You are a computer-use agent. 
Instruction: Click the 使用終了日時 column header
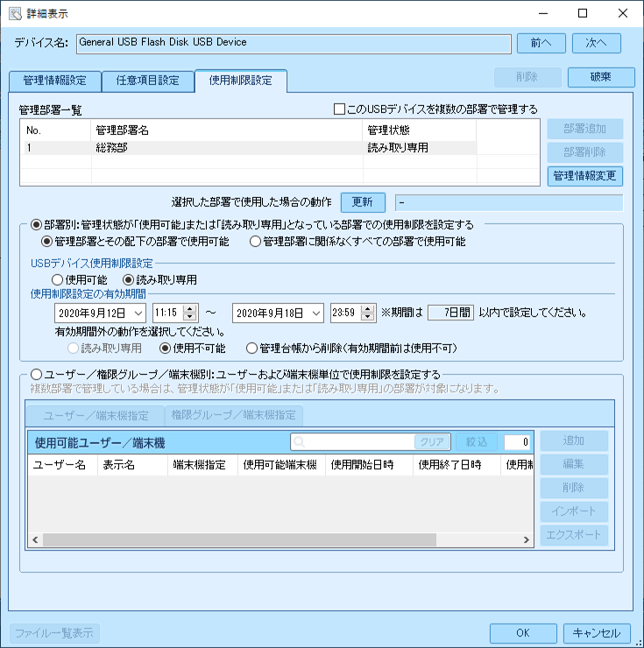coord(457,465)
